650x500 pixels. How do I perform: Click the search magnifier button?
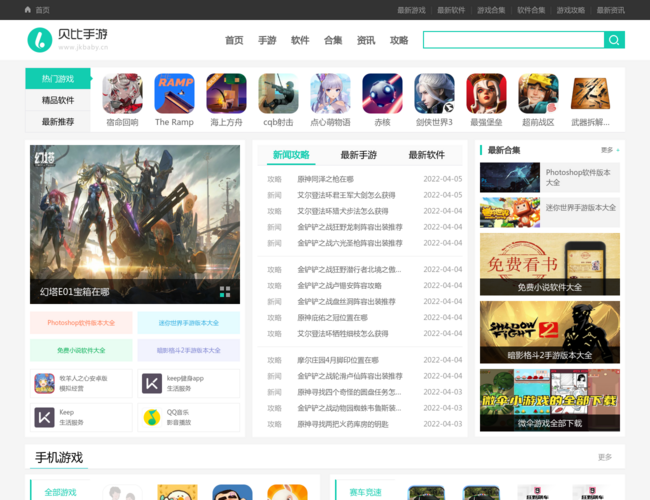(614, 40)
